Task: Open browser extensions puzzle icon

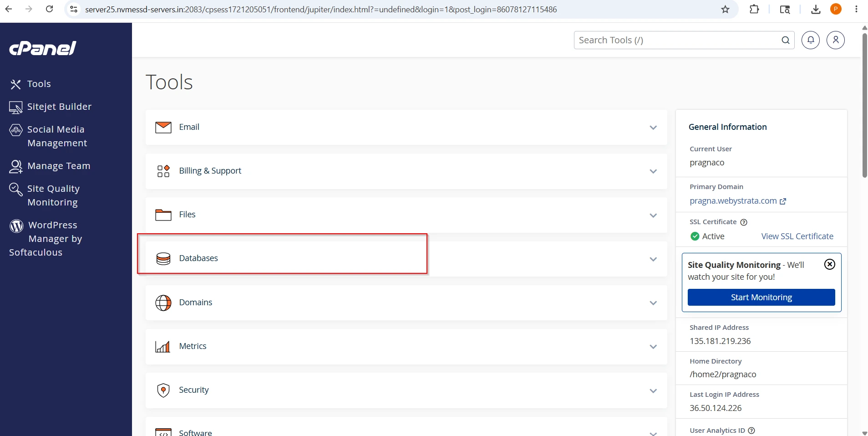Action: point(754,9)
